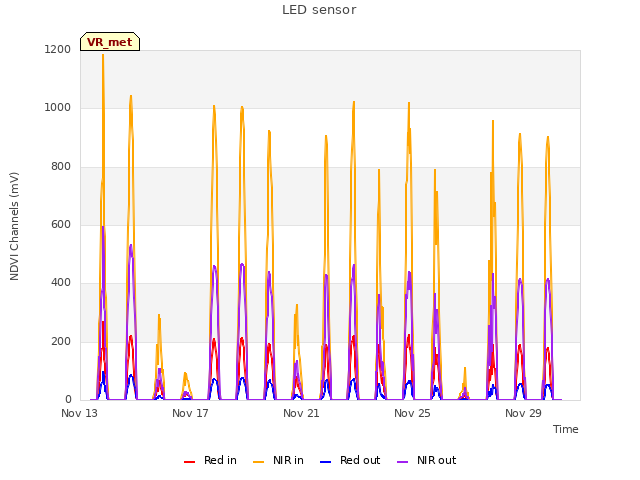Click the LED sensor chart title

click(x=319, y=10)
